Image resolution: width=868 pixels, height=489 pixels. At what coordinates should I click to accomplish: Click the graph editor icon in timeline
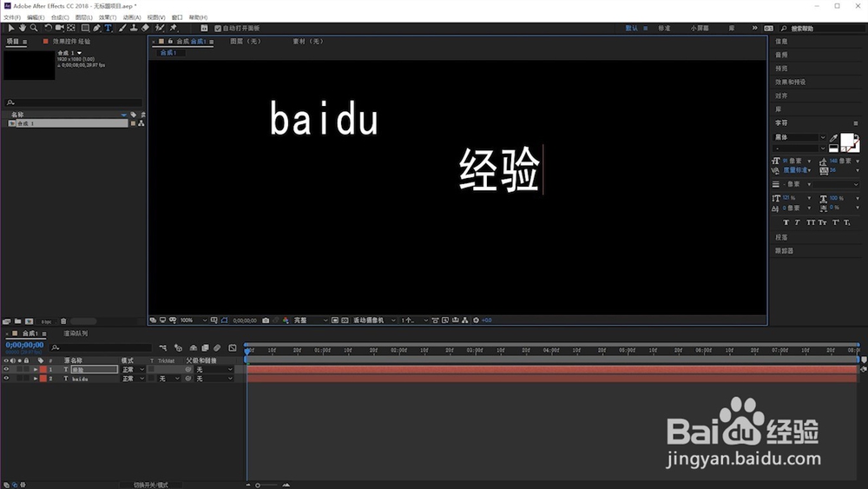point(233,347)
